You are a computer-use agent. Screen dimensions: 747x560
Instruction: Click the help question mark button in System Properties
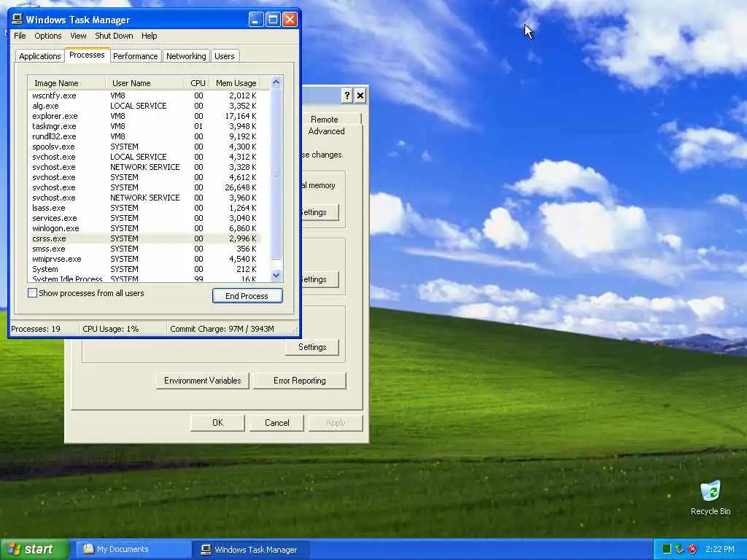tap(347, 96)
